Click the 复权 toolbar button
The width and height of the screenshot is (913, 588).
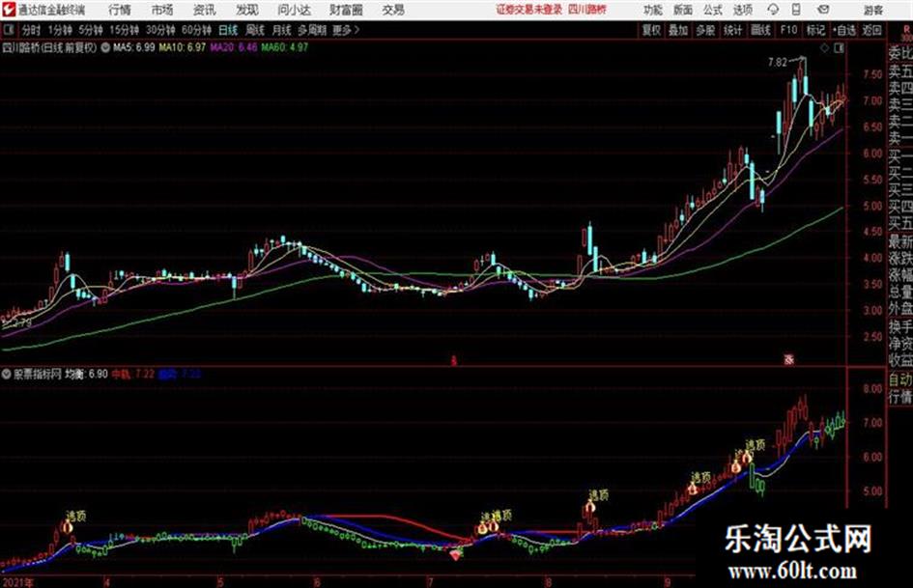point(651,30)
